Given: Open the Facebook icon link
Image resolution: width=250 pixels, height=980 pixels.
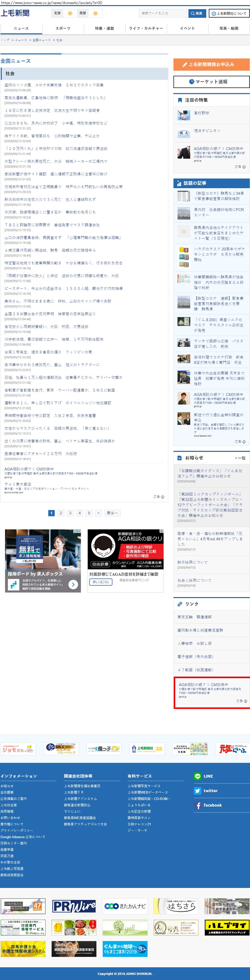Looking at the screenshot, I should coord(197,805).
